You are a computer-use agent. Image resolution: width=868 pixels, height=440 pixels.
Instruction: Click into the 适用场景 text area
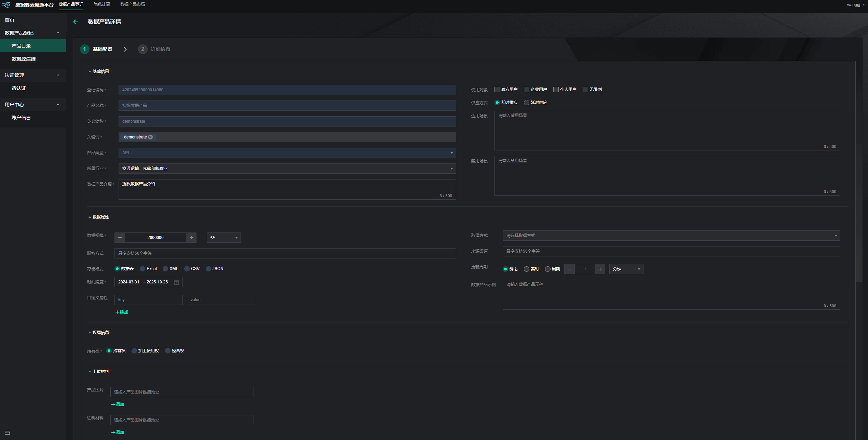[667, 130]
